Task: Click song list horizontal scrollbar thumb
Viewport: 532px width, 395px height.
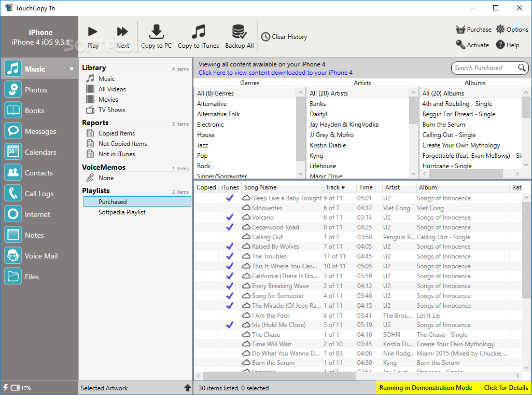Action: [x=279, y=376]
